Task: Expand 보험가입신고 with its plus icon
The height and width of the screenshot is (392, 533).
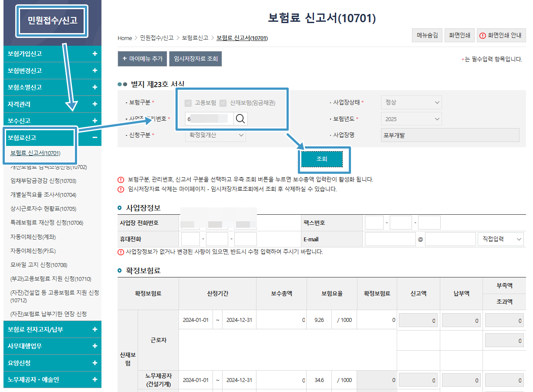Action: click(x=95, y=54)
